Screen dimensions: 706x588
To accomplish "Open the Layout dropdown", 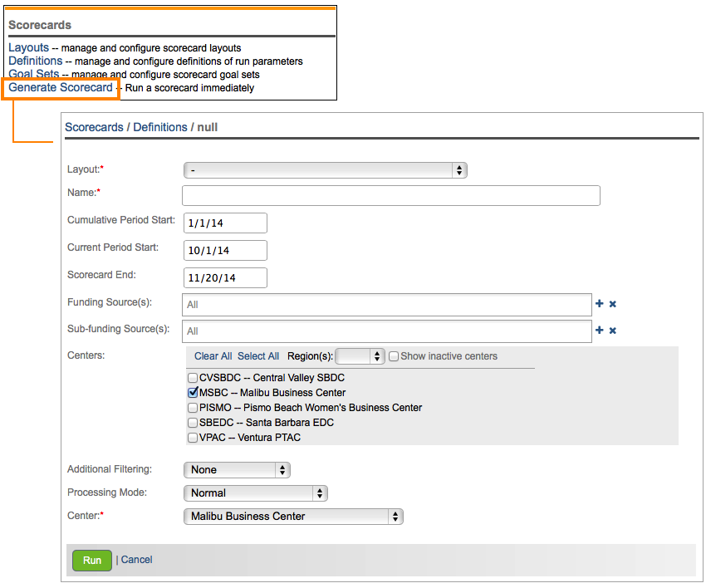I will point(325,170).
